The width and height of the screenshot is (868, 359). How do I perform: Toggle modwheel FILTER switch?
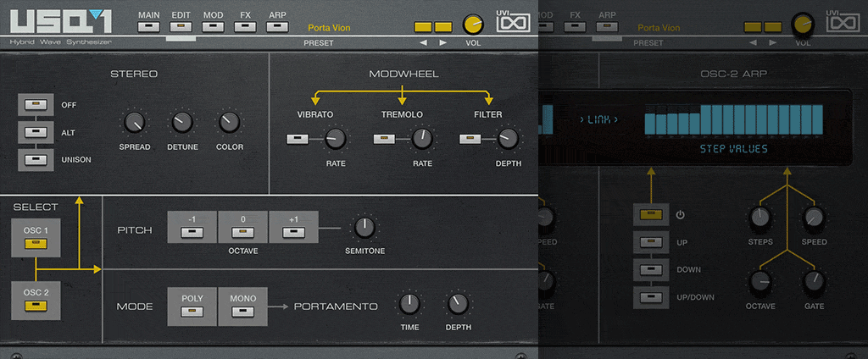pos(470,140)
